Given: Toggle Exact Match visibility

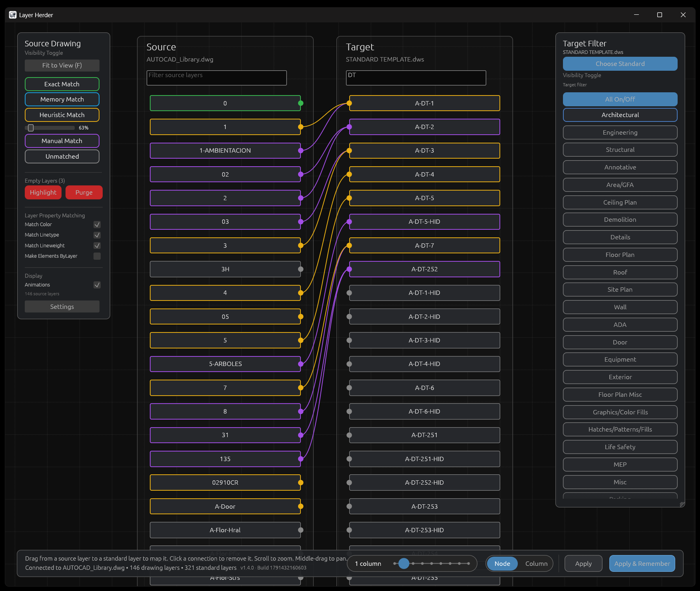Looking at the screenshot, I should [x=62, y=84].
